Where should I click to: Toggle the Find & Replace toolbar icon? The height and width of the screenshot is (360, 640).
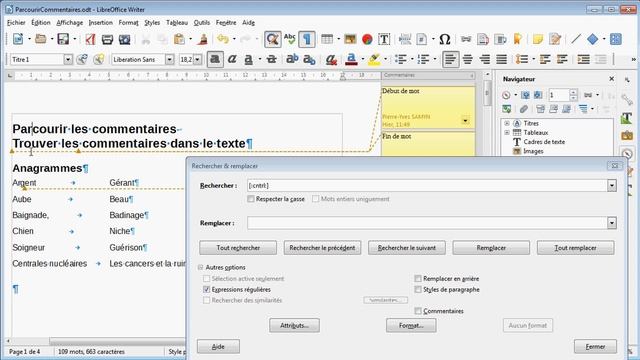coord(272,39)
